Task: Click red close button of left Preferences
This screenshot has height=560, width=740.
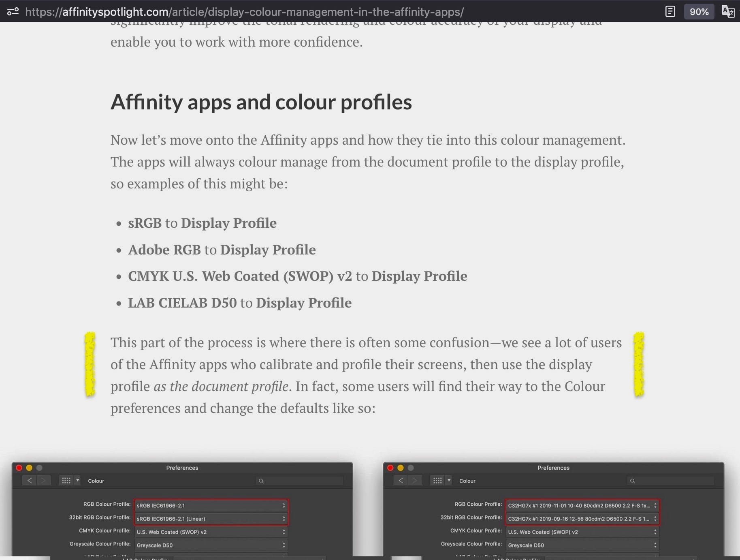Action: pos(19,468)
